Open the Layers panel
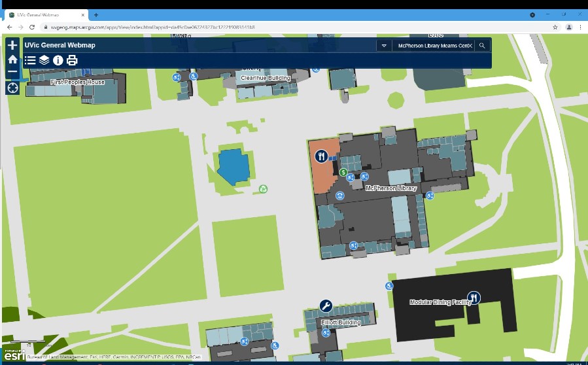588x365 pixels. tap(44, 60)
